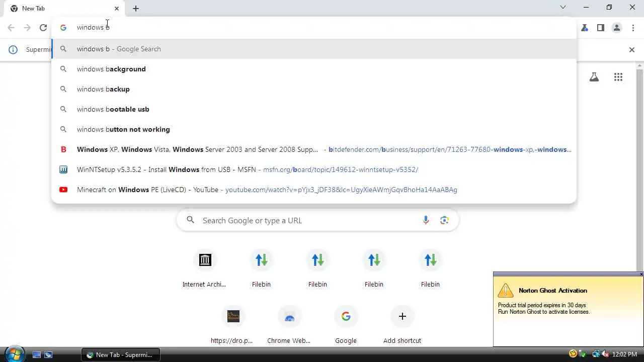Close the New Tab tab

click(x=117, y=8)
